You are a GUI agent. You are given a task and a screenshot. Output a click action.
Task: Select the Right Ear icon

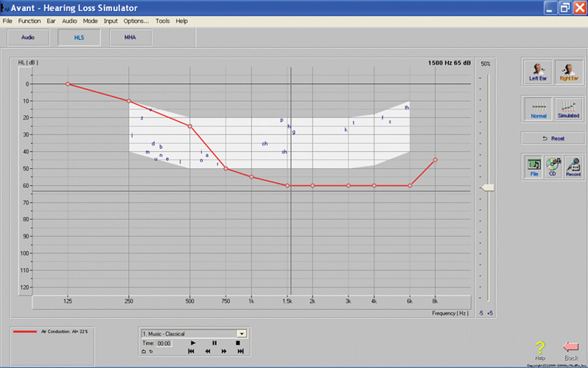click(568, 72)
